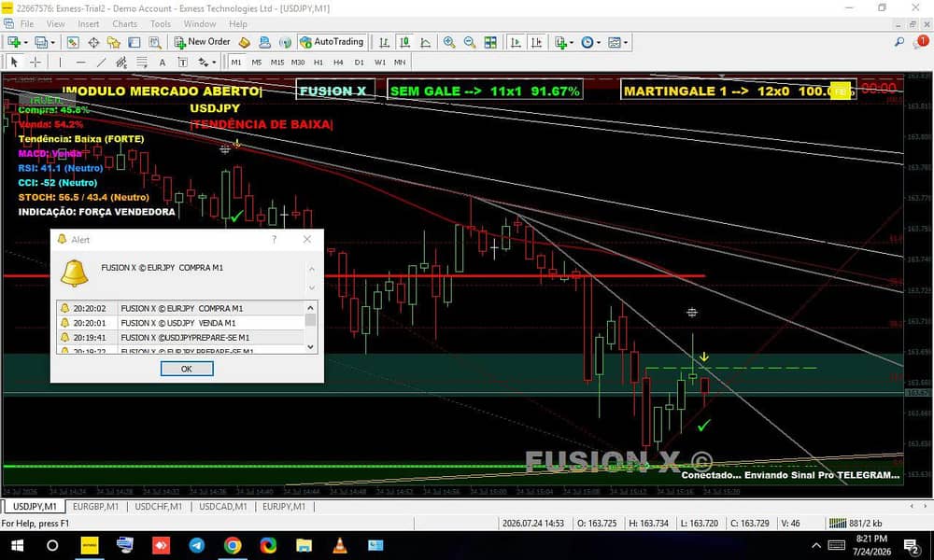
Task: Open the Tools menu
Action: [161, 24]
